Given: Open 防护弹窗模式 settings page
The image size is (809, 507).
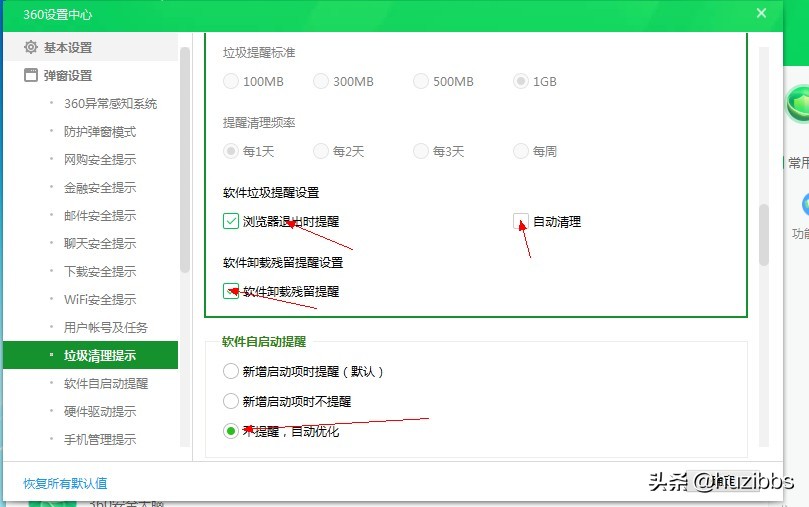Looking at the screenshot, I should click(x=100, y=132).
